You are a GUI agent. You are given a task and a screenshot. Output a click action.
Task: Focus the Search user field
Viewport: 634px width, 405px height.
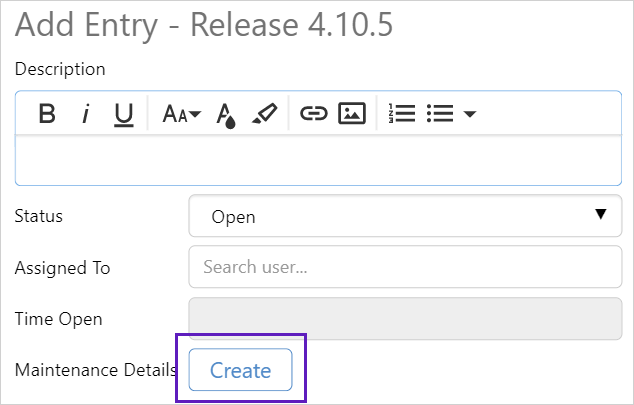pyautogui.click(x=405, y=267)
